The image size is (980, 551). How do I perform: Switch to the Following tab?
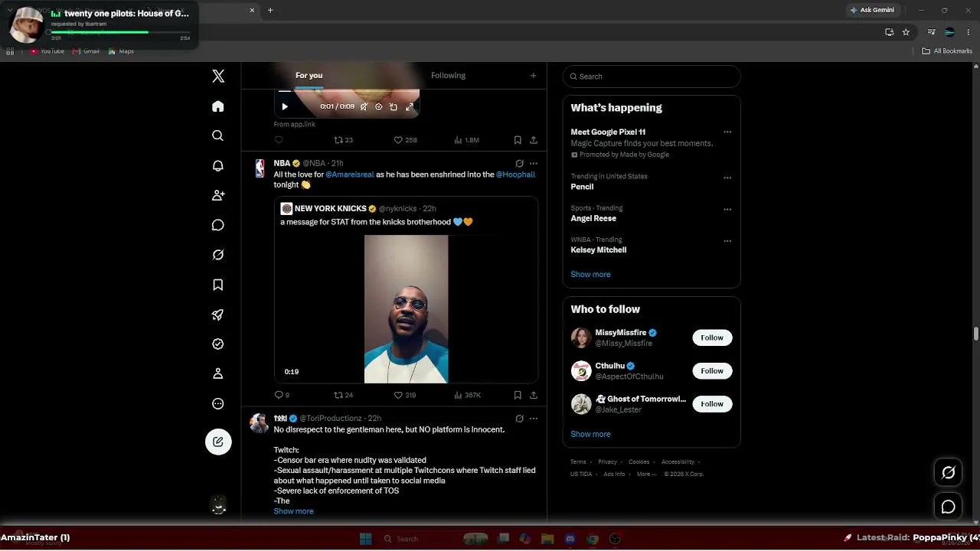coord(448,76)
